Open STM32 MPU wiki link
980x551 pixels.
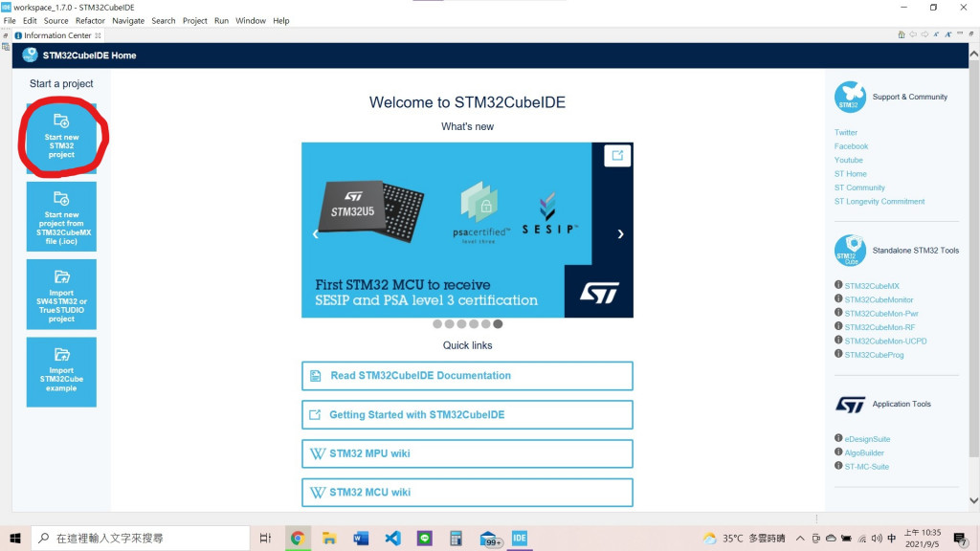coord(467,453)
